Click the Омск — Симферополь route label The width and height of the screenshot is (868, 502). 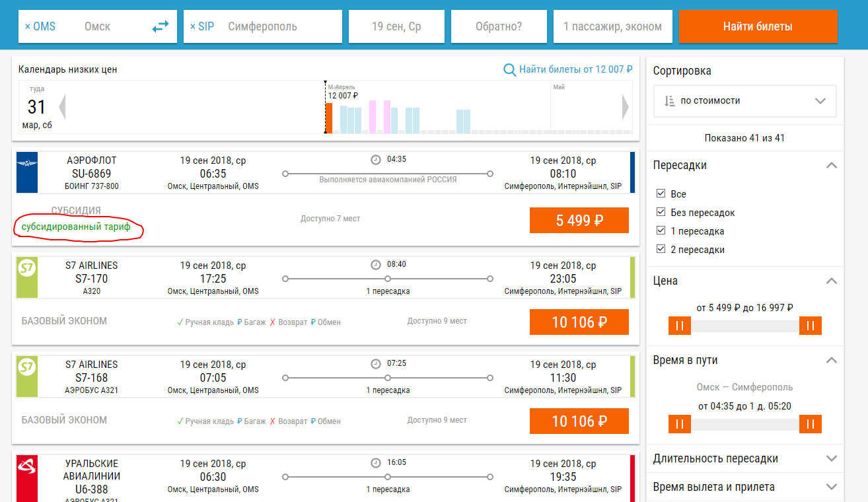coord(744,387)
